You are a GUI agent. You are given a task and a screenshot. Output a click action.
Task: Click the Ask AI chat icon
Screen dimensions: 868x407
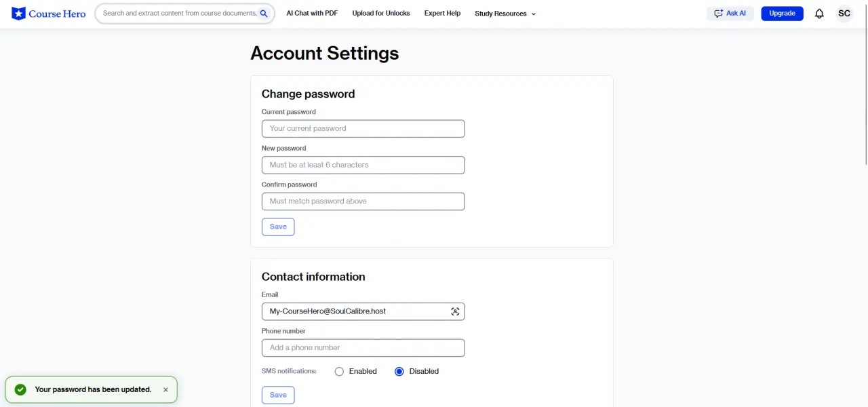pyautogui.click(x=719, y=14)
